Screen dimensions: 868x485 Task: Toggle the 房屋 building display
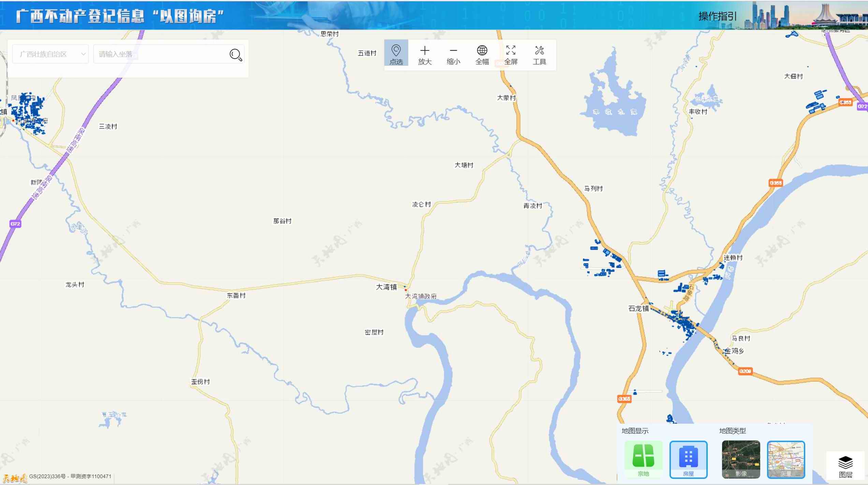pyautogui.click(x=688, y=459)
